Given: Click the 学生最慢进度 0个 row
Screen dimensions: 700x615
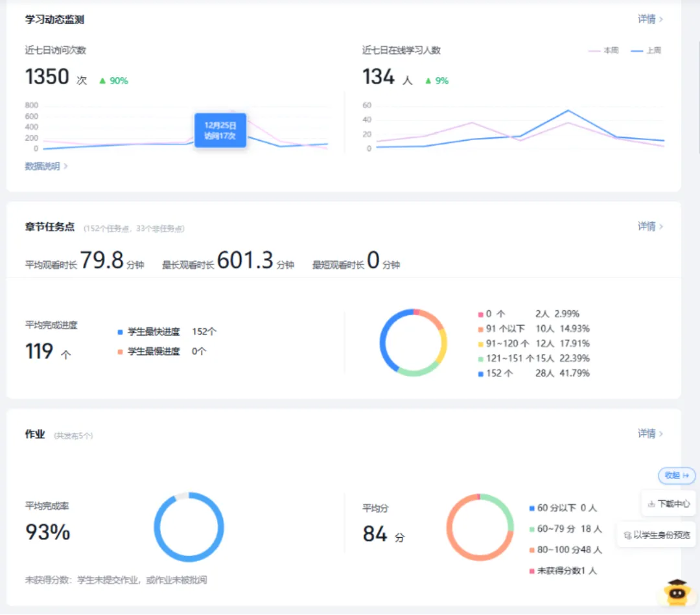Looking at the screenshot, I should tap(161, 352).
